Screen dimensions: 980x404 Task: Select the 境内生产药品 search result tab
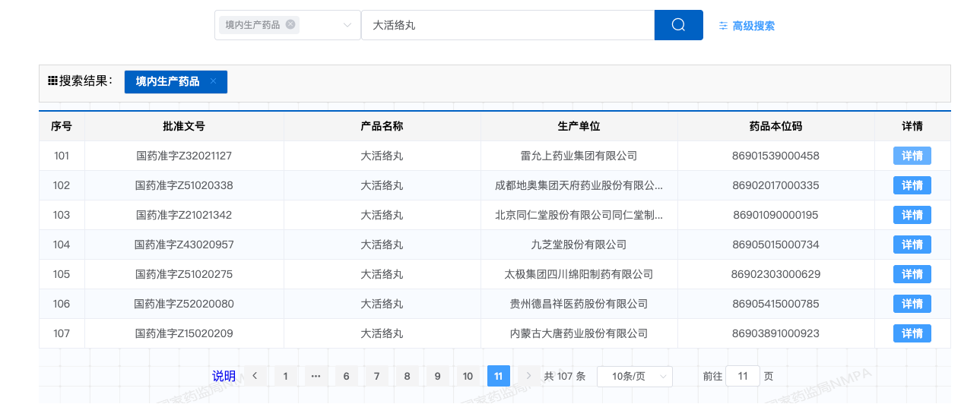(168, 81)
